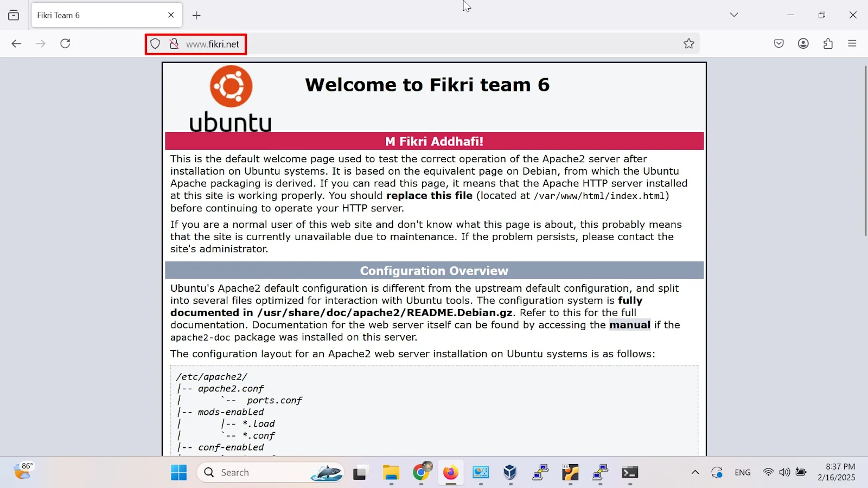Open the Wi-Fi network tray icon
The height and width of the screenshot is (488, 868).
(x=768, y=472)
